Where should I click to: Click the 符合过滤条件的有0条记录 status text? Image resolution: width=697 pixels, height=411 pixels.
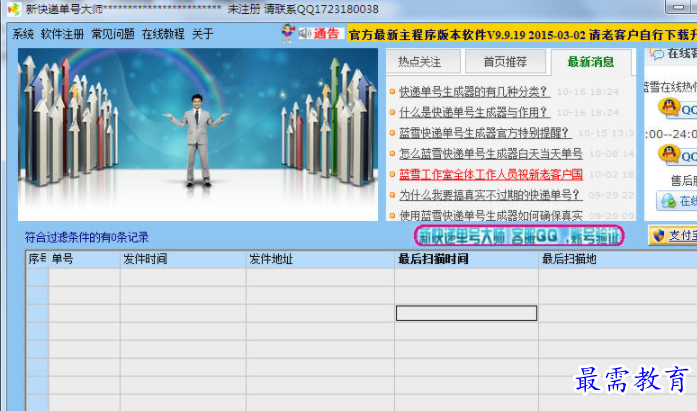[x=87, y=237]
